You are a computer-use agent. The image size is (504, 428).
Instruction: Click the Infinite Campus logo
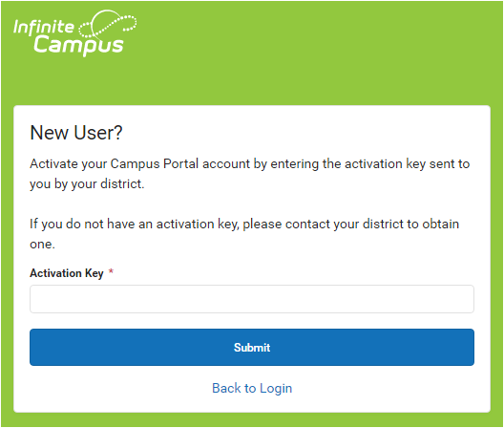pos(74,33)
